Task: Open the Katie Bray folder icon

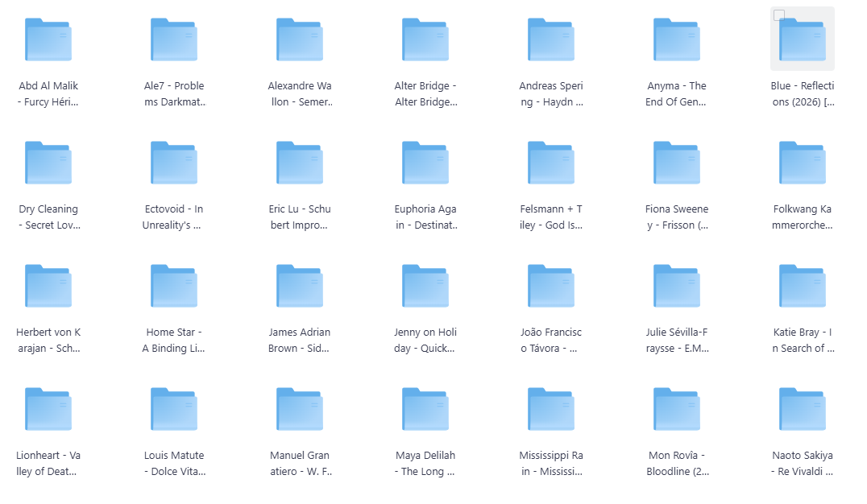Action: [803, 286]
